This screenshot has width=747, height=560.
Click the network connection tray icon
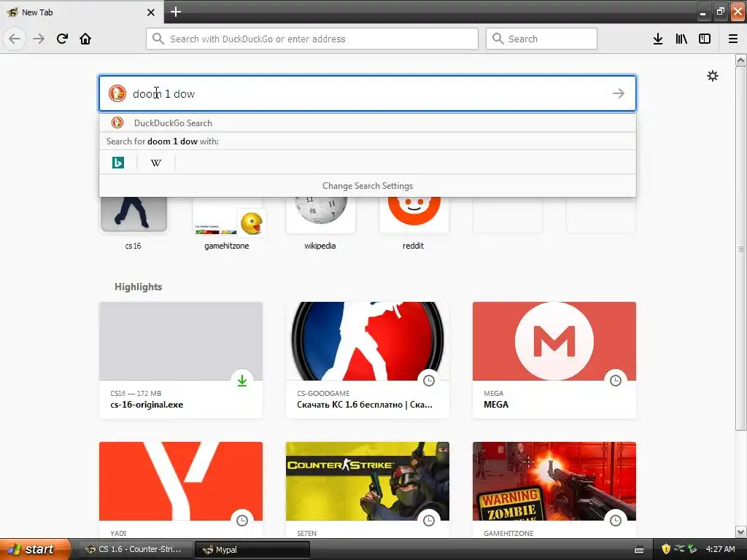[x=679, y=549]
